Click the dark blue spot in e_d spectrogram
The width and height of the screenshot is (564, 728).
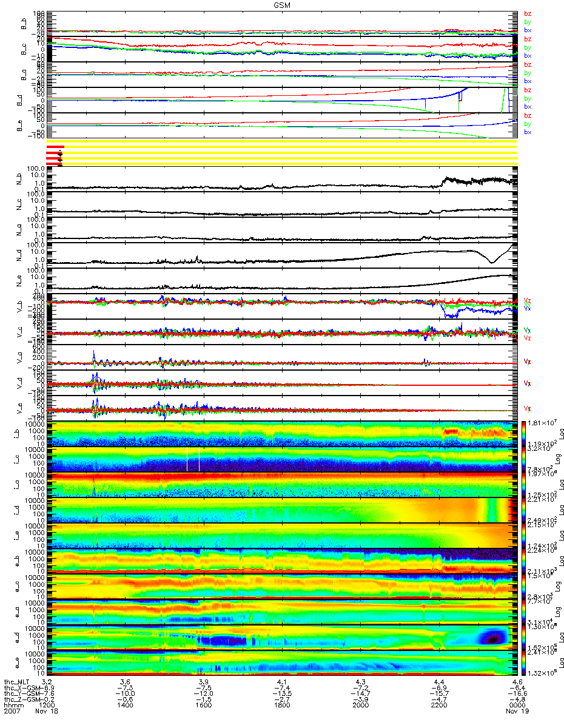pos(493,638)
